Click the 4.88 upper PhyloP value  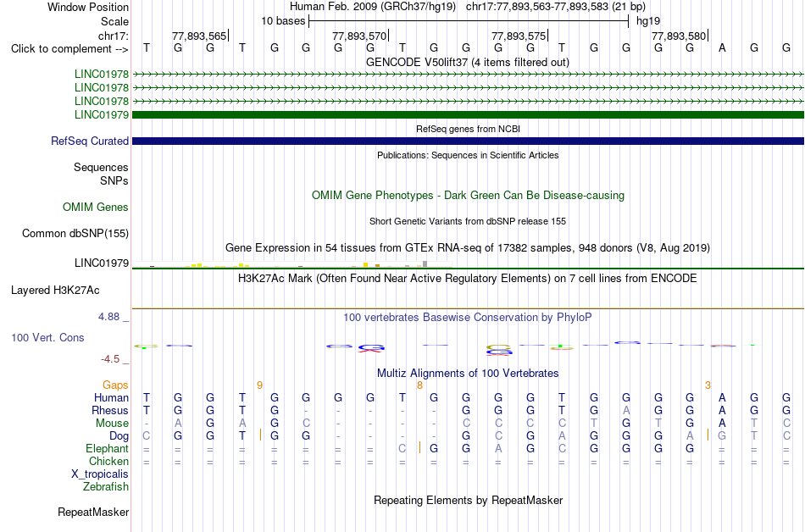(108, 317)
